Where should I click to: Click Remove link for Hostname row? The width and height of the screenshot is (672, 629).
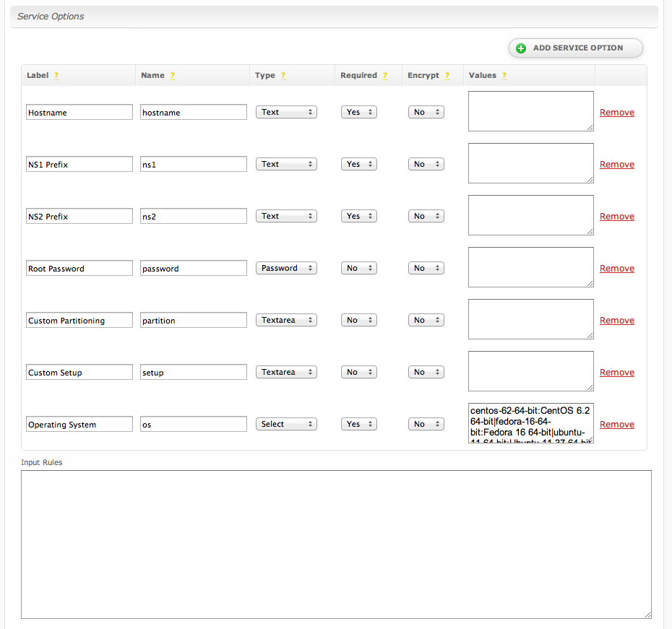pos(616,113)
